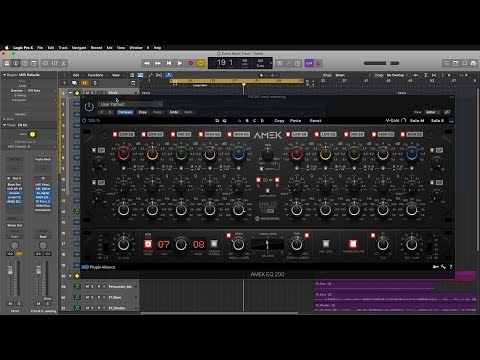Add a new track with plus button
This screenshot has height=360, width=480.
[x=64, y=83]
